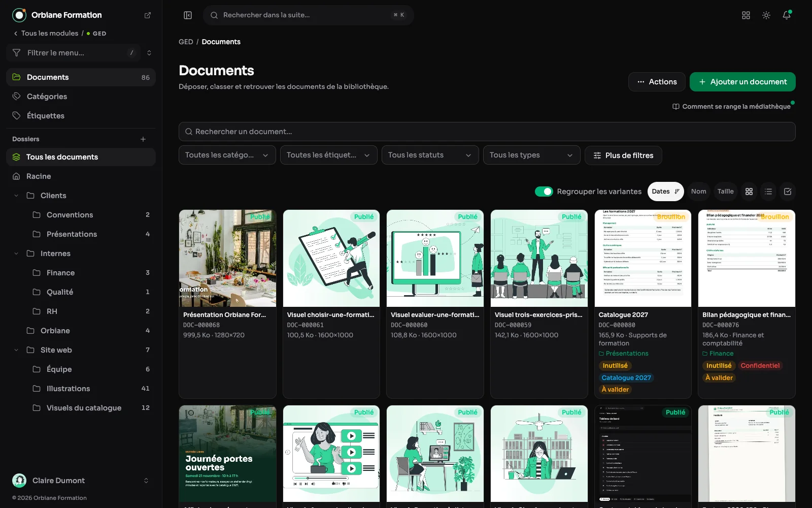This screenshot has width=812, height=508.
Task: Open Tous les types dropdown
Action: coord(532,155)
